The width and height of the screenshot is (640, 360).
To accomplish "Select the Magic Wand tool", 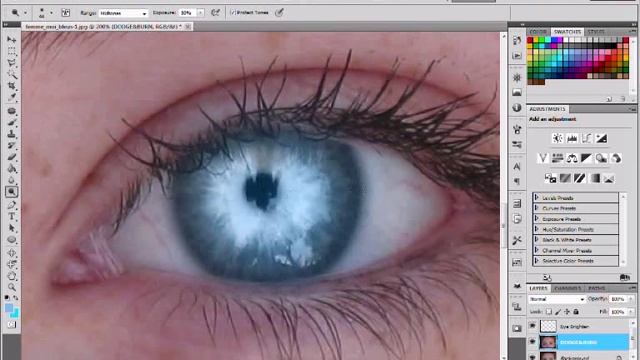I will [11, 74].
